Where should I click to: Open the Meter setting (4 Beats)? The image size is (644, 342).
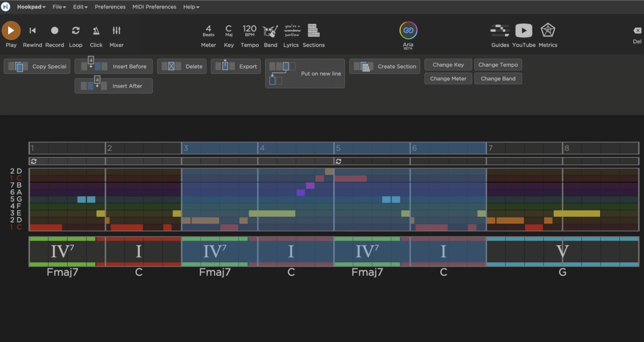(208, 36)
